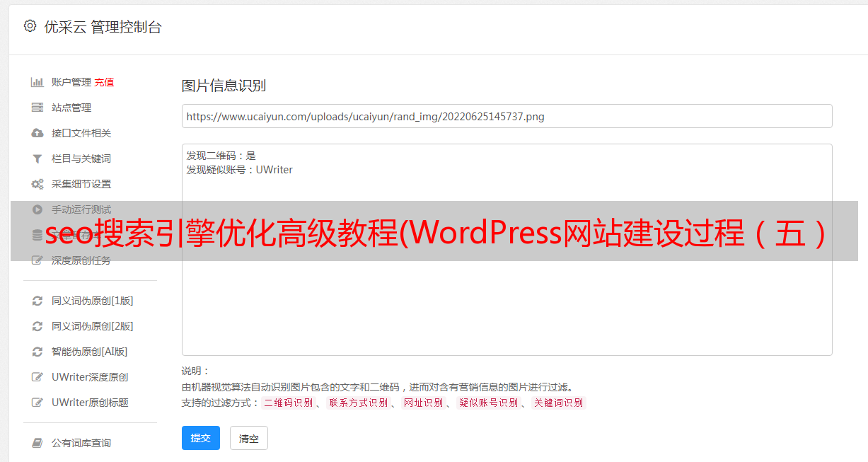Click the edit icon beside 深度原创任务
The width and height of the screenshot is (868, 462).
click(37, 260)
